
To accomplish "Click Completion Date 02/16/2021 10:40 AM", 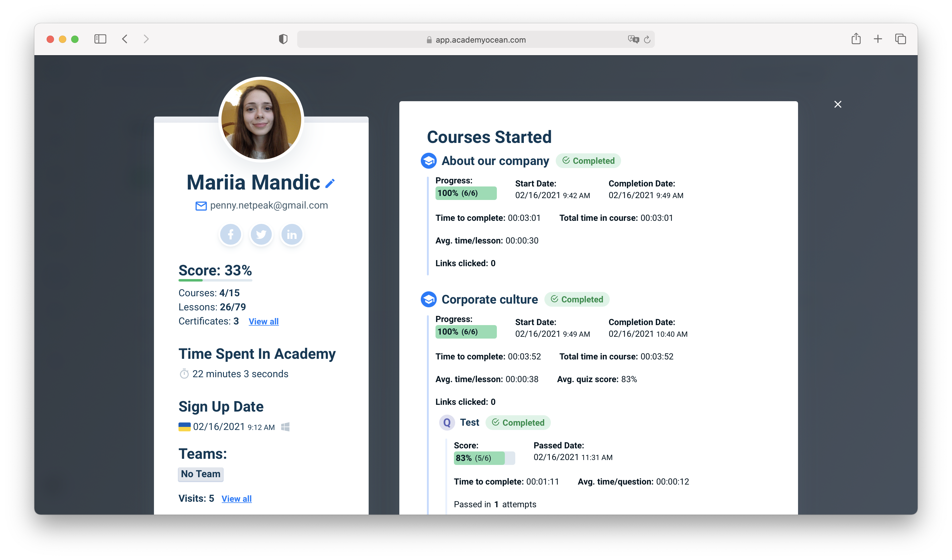I will coord(648,334).
